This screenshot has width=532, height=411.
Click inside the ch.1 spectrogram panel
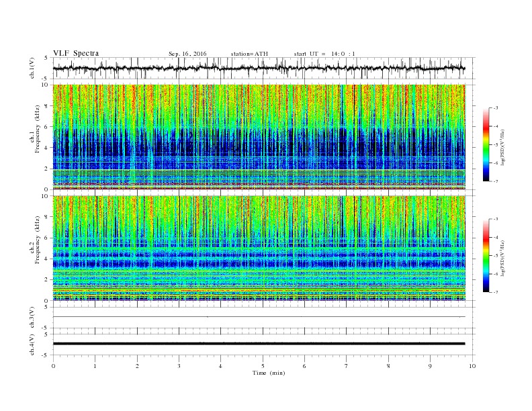(x=259, y=137)
